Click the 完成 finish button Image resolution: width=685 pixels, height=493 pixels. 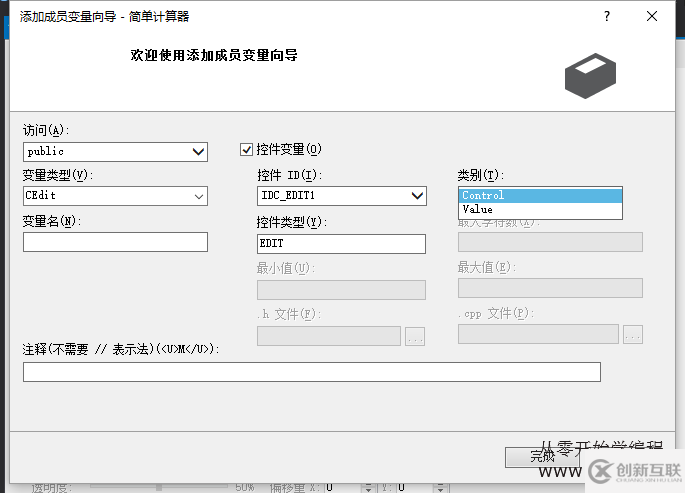[543, 457]
